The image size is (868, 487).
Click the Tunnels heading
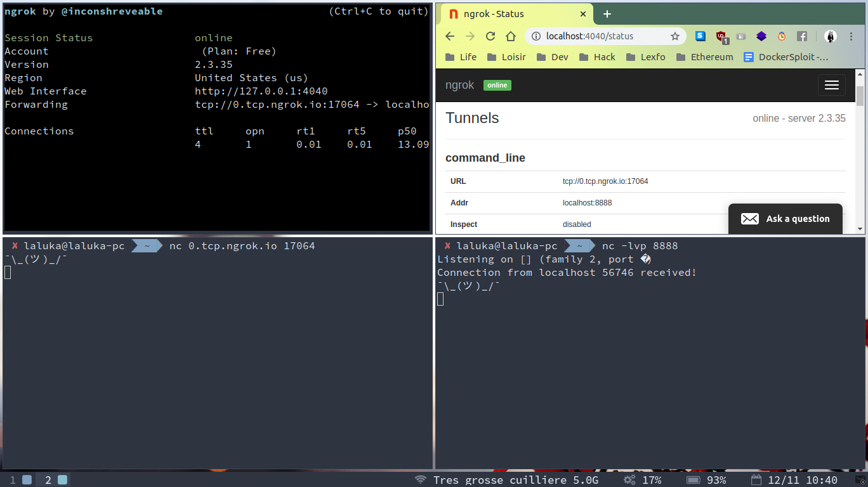[472, 118]
